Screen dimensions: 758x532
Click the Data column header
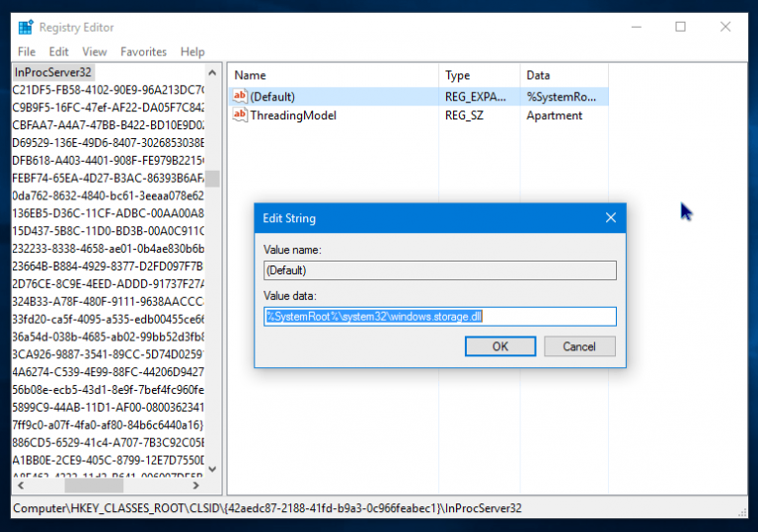coord(563,75)
